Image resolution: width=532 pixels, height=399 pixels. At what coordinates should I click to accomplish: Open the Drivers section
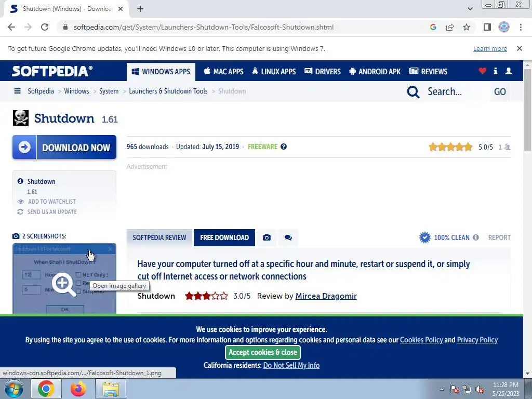point(323,72)
